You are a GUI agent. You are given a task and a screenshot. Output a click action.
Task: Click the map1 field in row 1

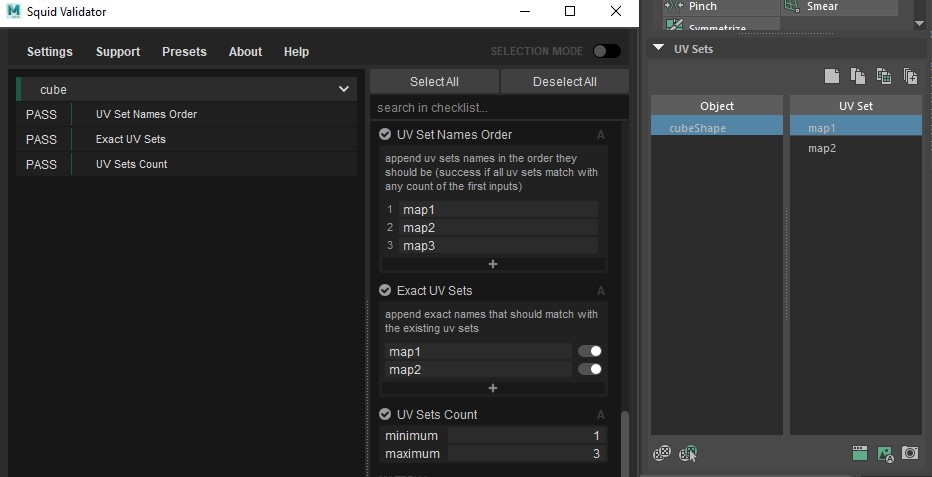click(498, 209)
